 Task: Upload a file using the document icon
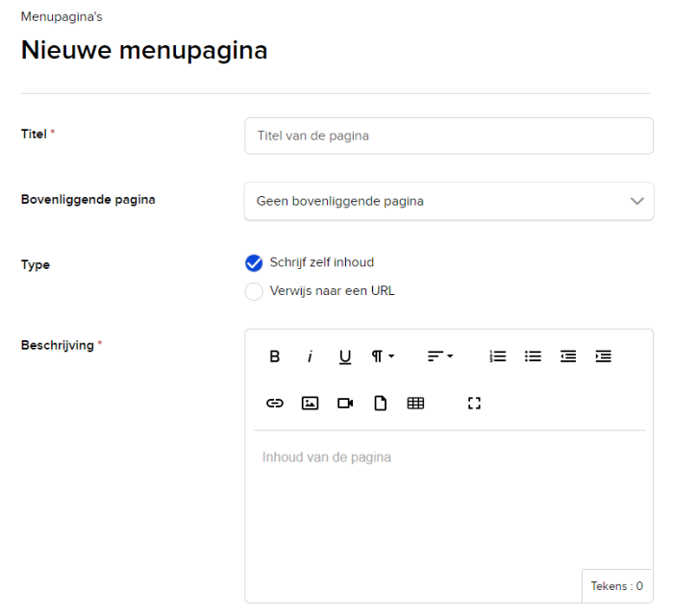point(380,404)
